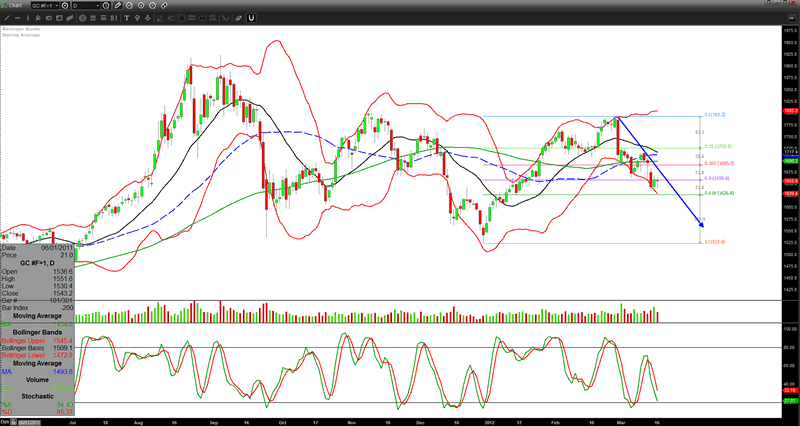Image resolution: width=800 pixels, height=426 pixels.
Task: Select the Fibonacci retracement lines tool
Action: tap(93, 18)
